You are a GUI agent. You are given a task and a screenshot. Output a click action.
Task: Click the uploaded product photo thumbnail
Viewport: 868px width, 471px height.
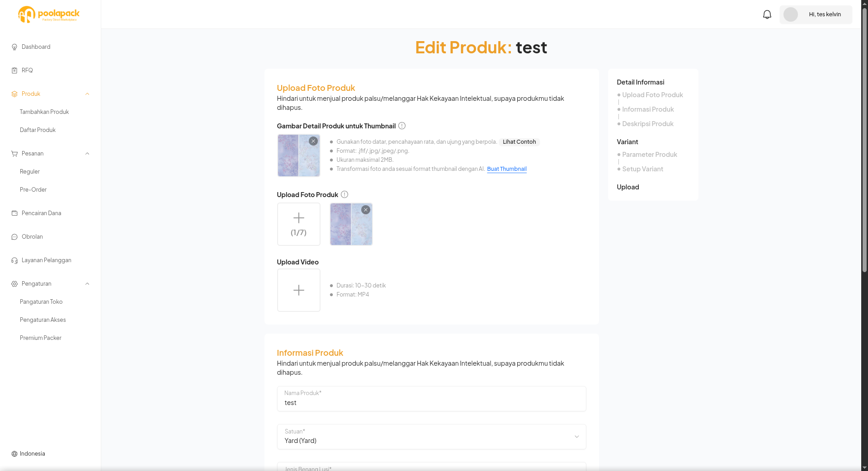click(x=351, y=224)
